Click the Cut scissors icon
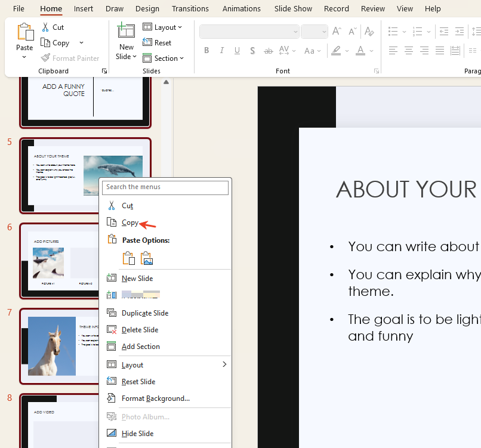This screenshot has width=481, height=448. pos(45,27)
